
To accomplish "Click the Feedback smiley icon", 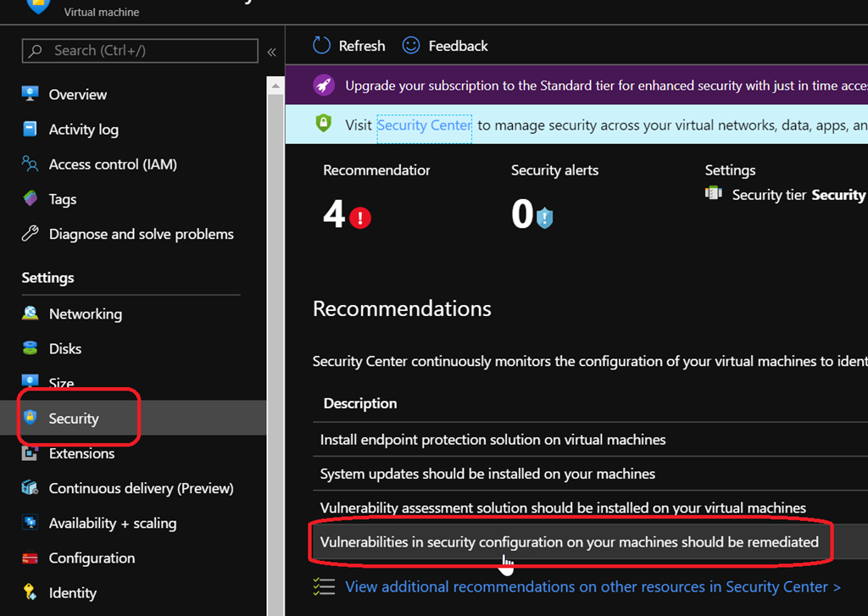I will coord(411,46).
